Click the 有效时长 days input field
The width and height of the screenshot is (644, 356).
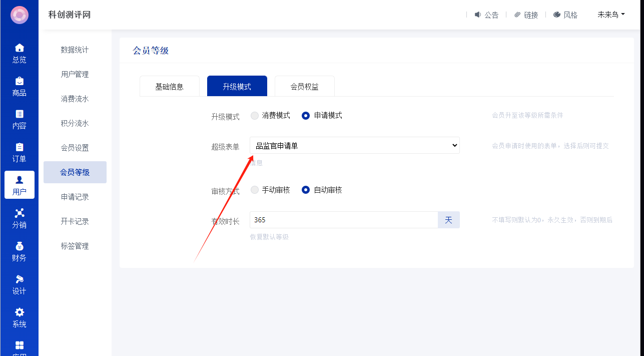coord(344,220)
